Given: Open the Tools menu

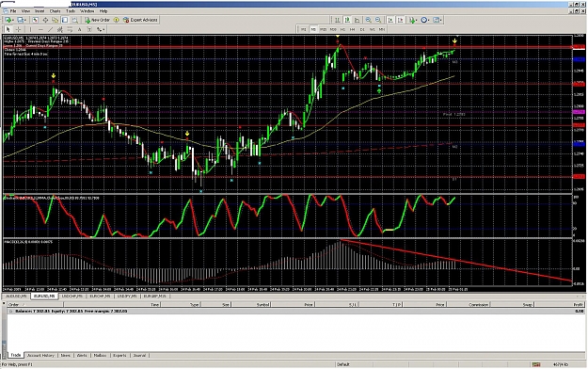Looking at the screenshot, I should (71, 11).
